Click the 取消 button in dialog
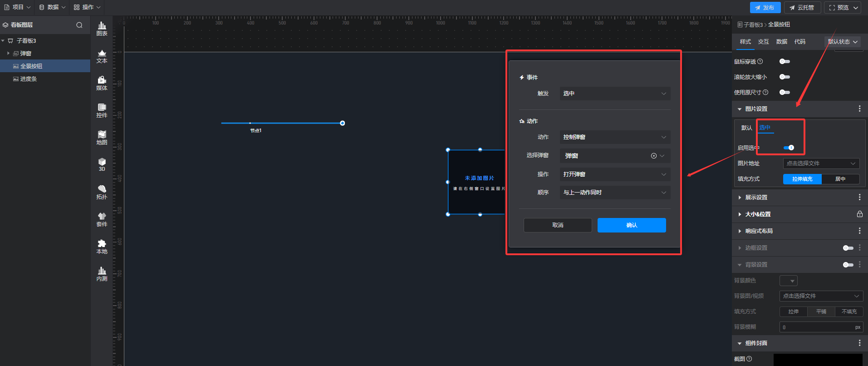This screenshot has width=868, height=366. 557,225
